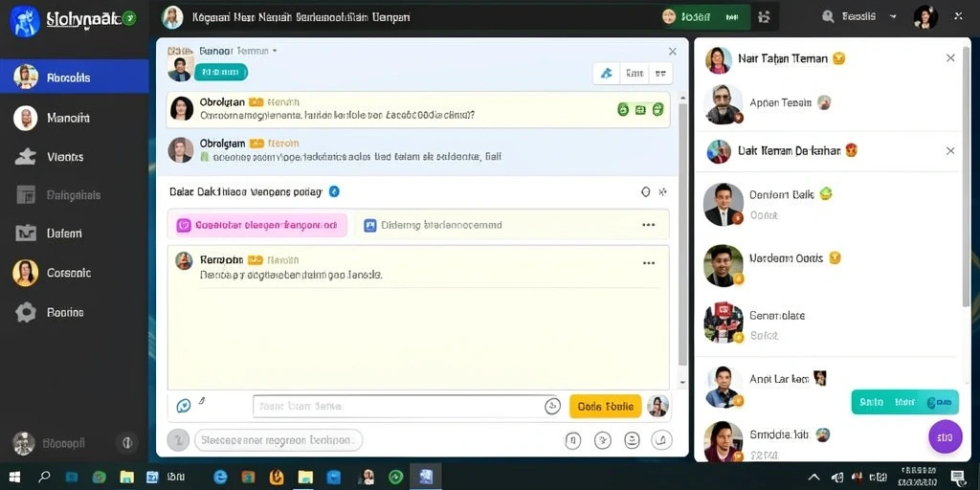Click the chat bubble icon left of message box
This screenshot has width=980, height=490.
183,406
